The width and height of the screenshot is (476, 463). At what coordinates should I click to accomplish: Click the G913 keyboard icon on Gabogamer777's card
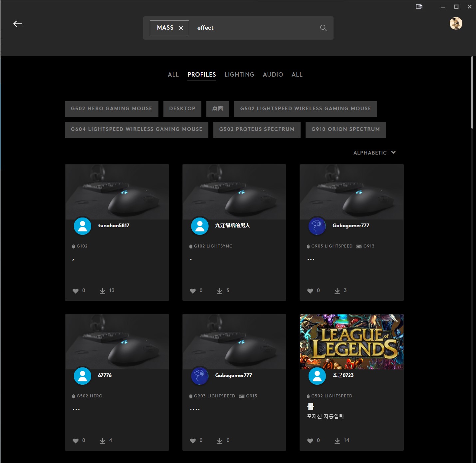pyautogui.click(x=358, y=246)
